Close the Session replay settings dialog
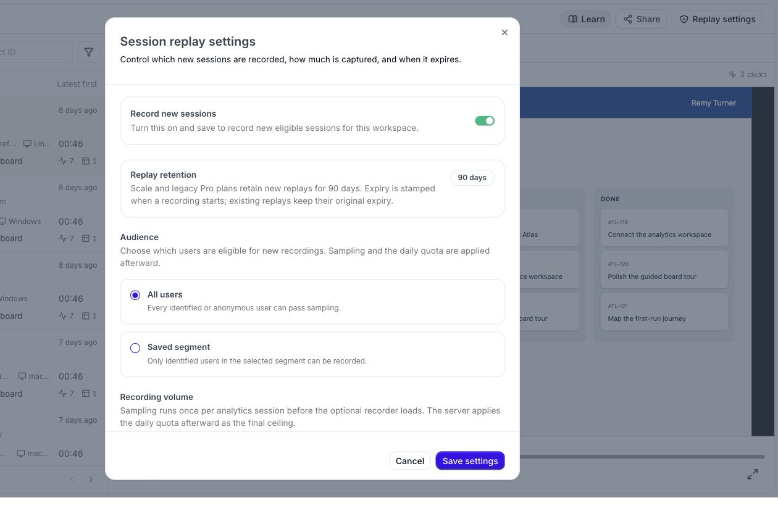The height and width of the screenshot is (532, 778). pos(504,33)
